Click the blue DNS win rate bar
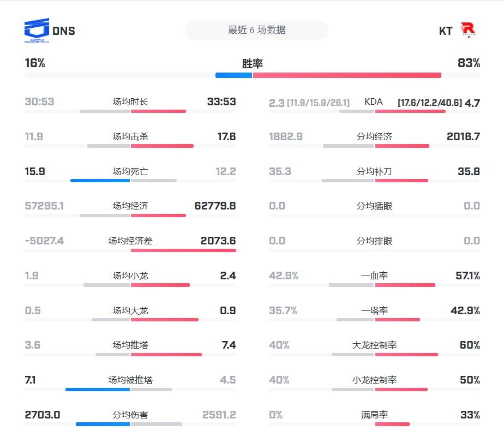The height and width of the screenshot is (437, 504). click(x=233, y=75)
